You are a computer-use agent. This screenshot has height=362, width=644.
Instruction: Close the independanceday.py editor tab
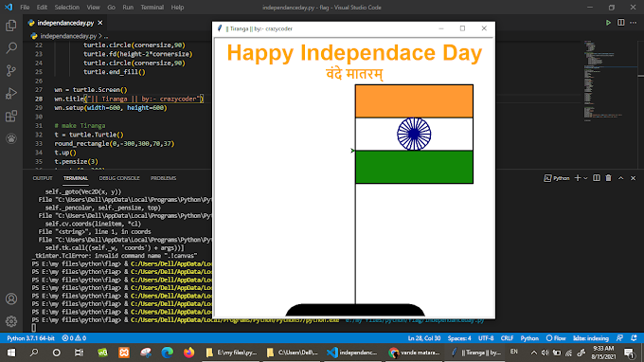coord(100,23)
